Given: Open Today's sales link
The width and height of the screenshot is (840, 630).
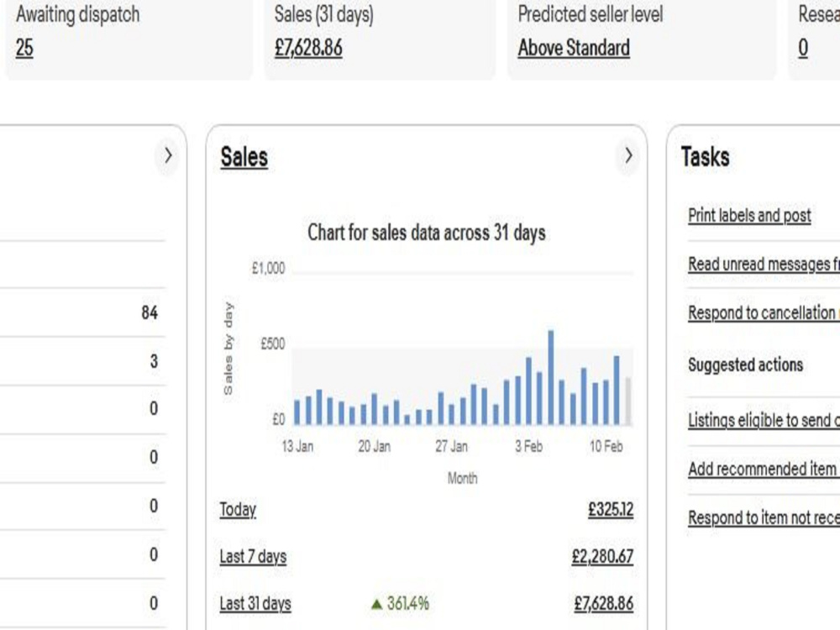Looking at the screenshot, I should coord(238,510).
